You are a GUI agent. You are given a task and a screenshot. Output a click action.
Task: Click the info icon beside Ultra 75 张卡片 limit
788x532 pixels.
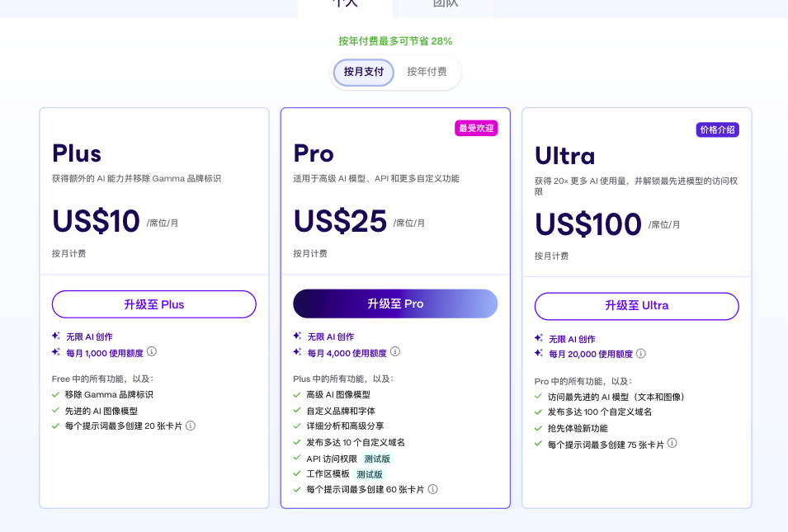(x=672, y=443)
